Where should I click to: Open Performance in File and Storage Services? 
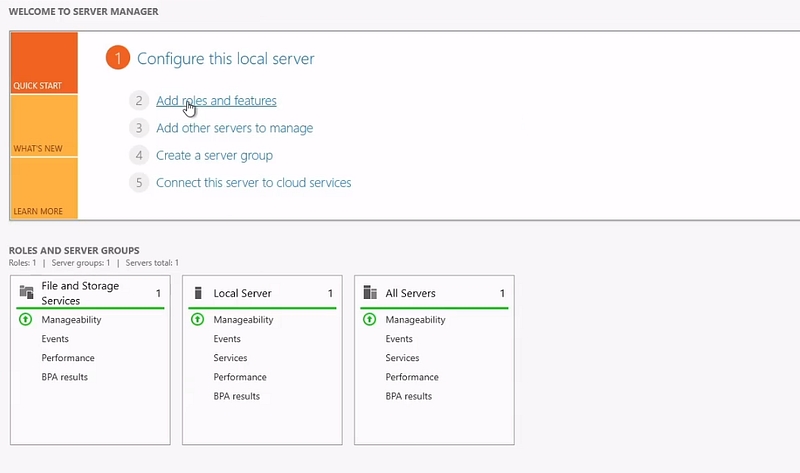[68, 358]
